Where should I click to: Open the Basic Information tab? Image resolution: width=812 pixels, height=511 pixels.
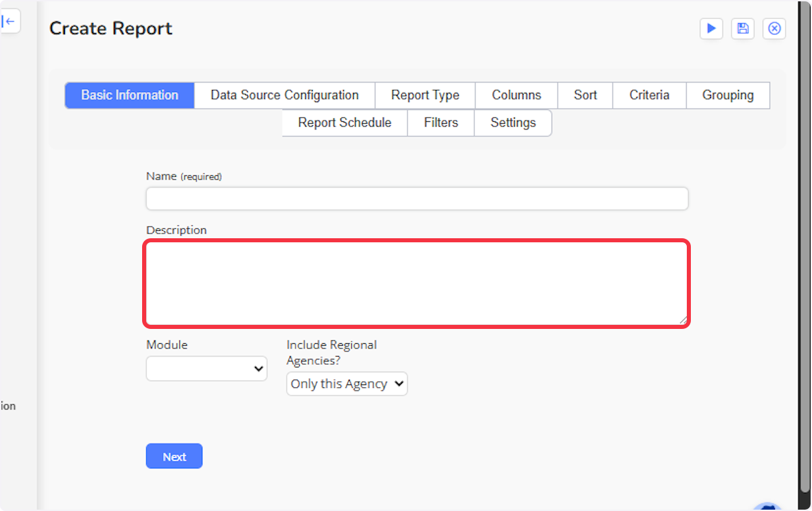[130, 95]
